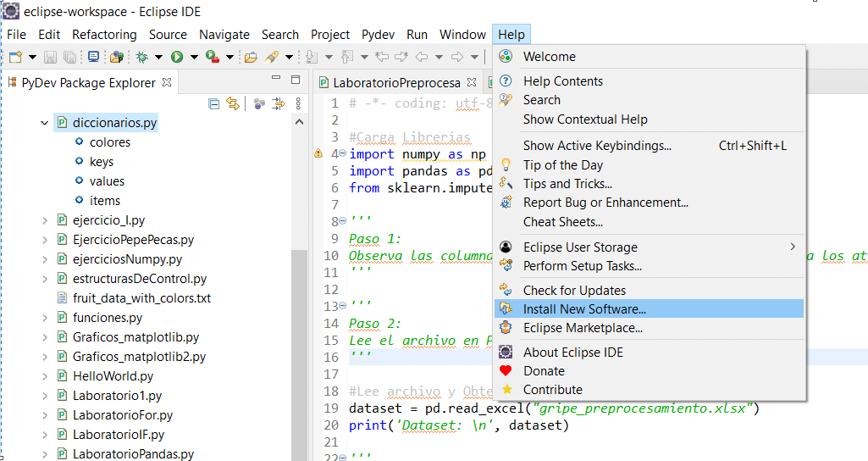The height and width of the screenshot is (461, 868).
Task: Click the warning marker beside line 4
Action: (x=318, y=153)
